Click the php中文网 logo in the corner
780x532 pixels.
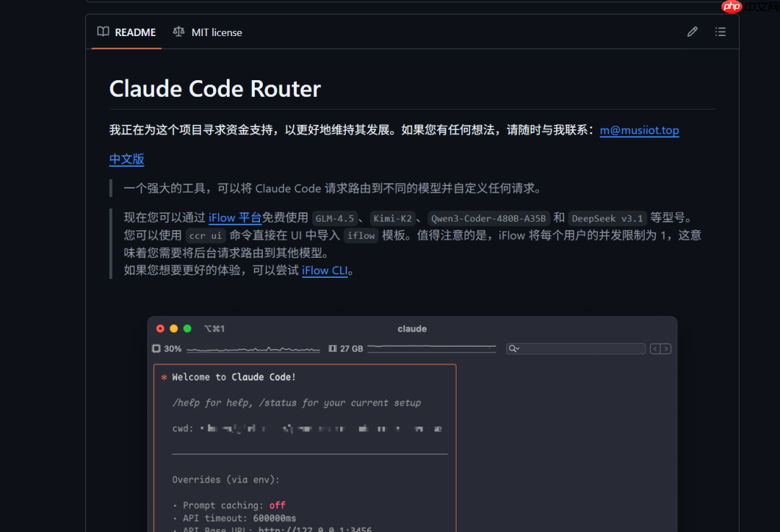[x=732, y=7]
